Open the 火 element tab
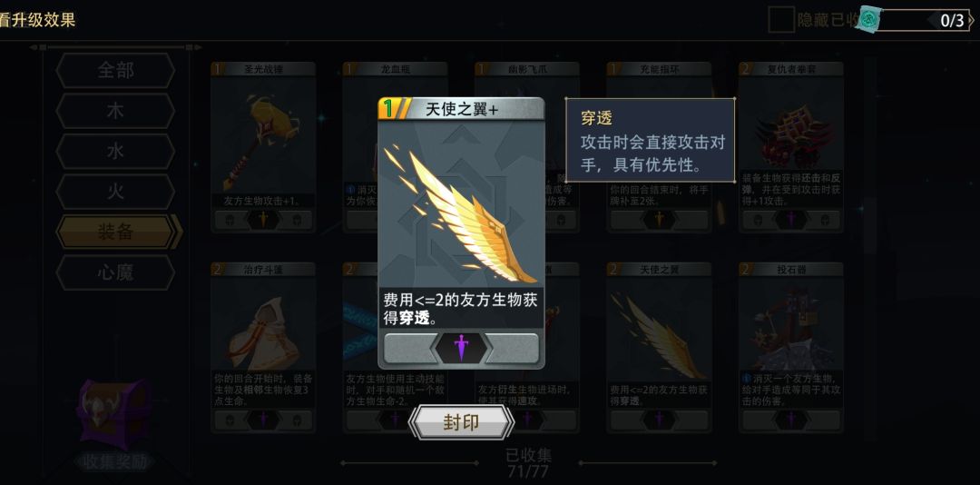This screenshot has height=485, width=980. coord(115,192)
